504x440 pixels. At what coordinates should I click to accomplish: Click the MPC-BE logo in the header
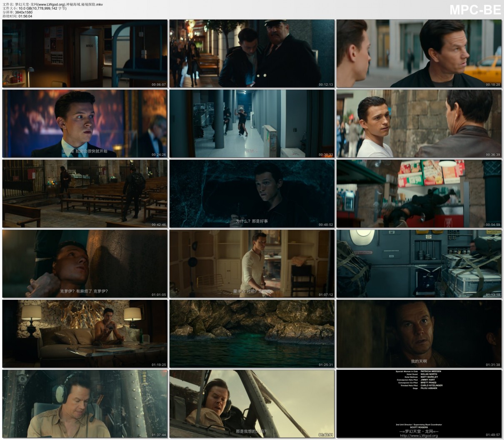[474, 10]
